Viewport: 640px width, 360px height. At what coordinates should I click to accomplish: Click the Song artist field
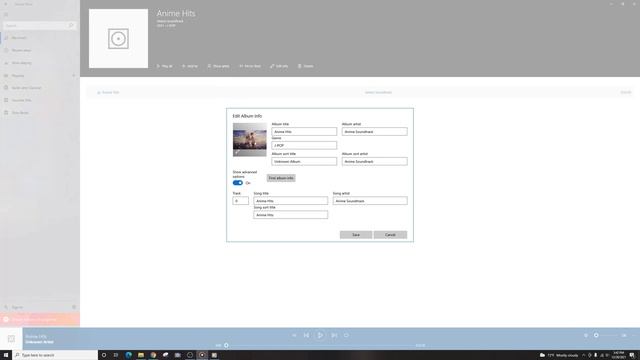(x=370, y=201)
